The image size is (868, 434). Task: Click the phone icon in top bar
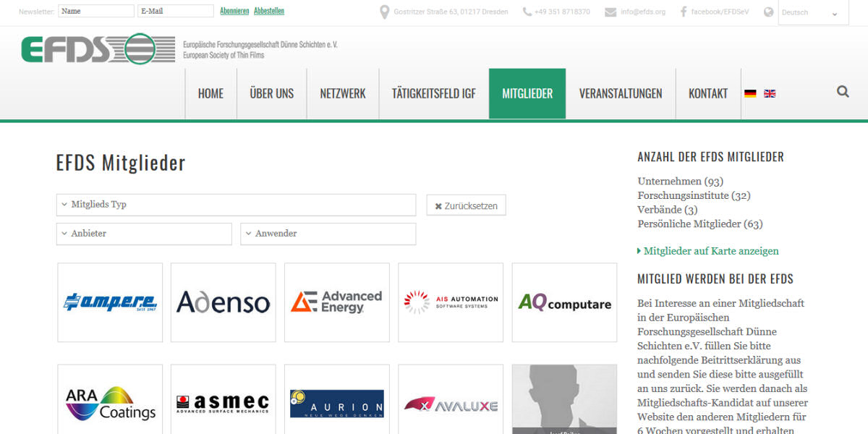click(x=527, y=12)
